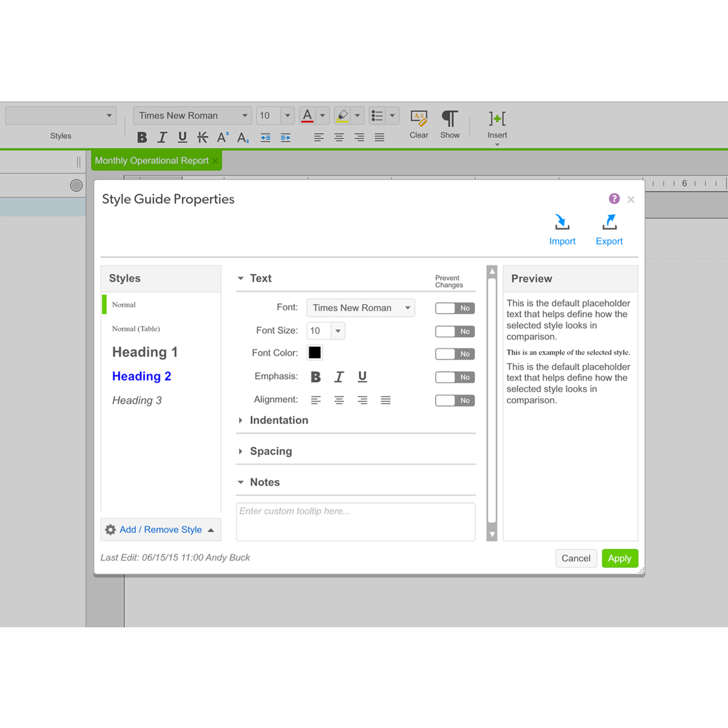Toggle Prevent Changes for Font

454,308
